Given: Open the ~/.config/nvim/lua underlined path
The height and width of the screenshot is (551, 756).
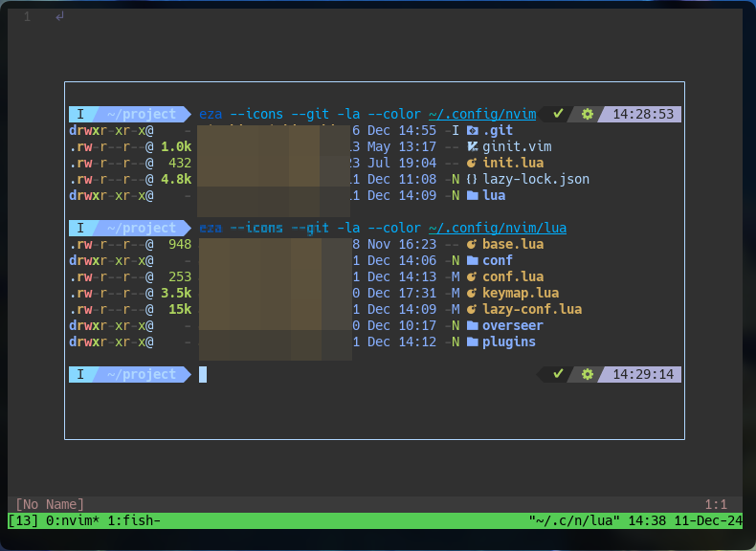Looking at the screenshot, I should tap(498, 228).
